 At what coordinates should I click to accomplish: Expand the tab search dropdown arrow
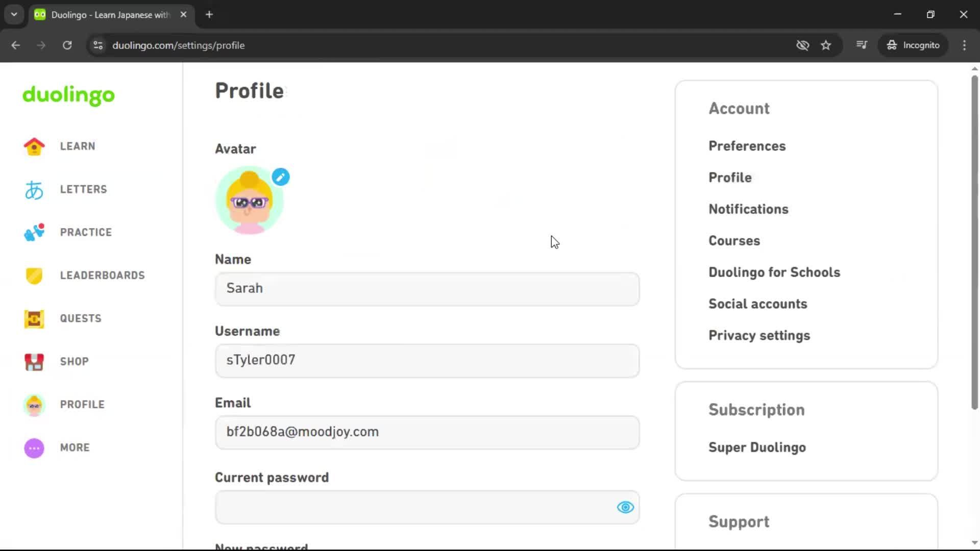click(14, 14)
